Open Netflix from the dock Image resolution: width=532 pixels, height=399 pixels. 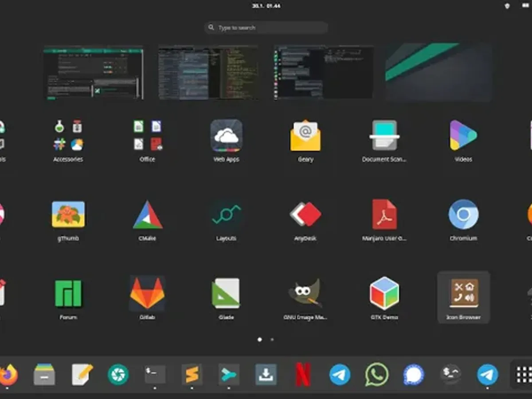(x=303, y=375)
